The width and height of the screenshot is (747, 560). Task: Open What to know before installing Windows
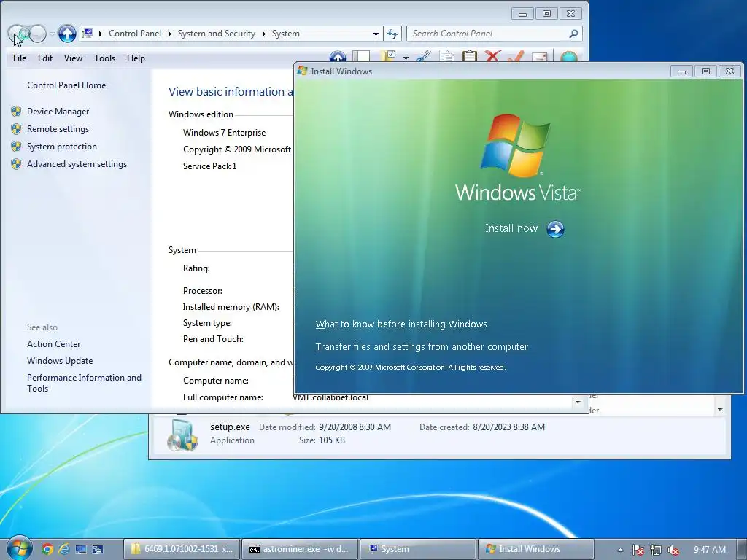(401, 324)
